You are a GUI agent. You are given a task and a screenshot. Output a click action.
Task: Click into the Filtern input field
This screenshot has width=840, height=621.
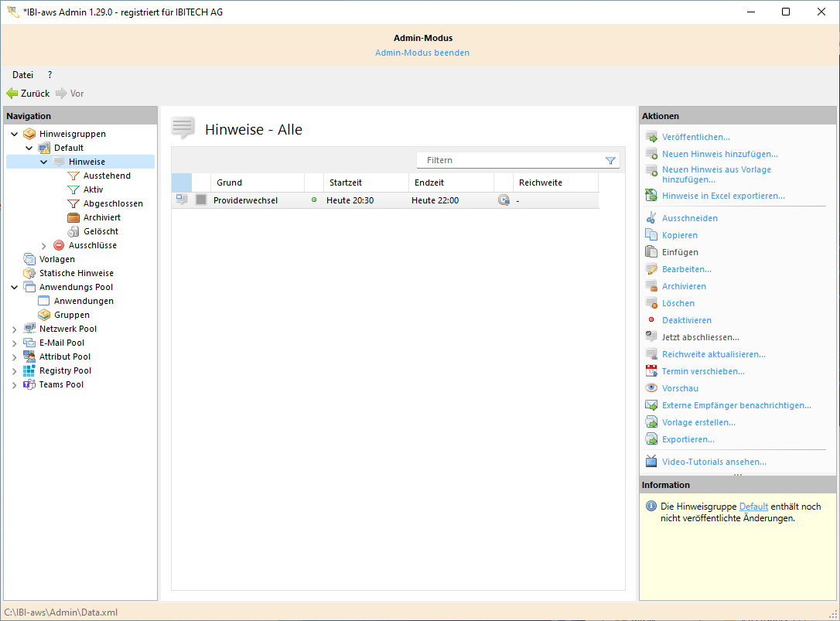pos(510,160)
